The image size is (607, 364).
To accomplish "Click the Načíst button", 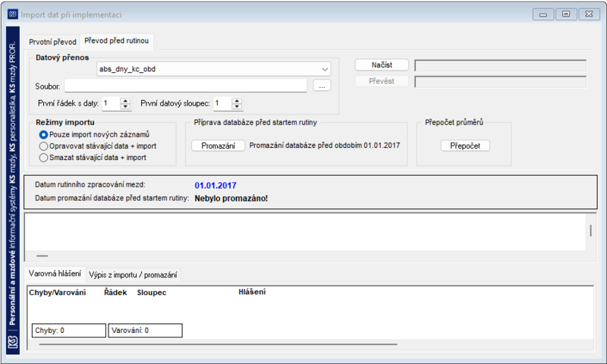I will (x=382, y=65).
